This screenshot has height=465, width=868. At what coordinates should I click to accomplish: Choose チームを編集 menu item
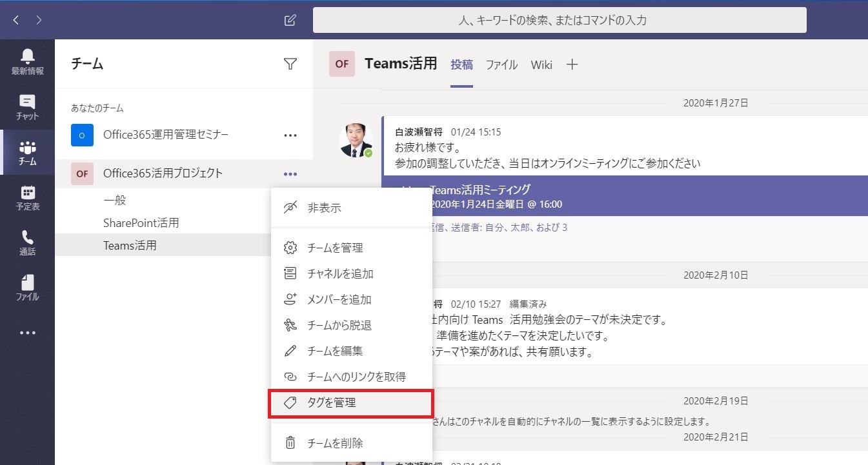pos(352,351)
